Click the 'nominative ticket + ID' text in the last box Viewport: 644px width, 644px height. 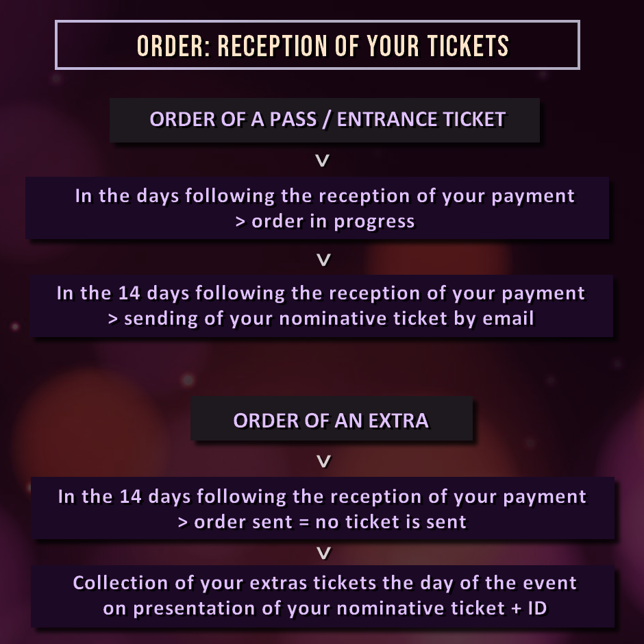pos(442,608)
